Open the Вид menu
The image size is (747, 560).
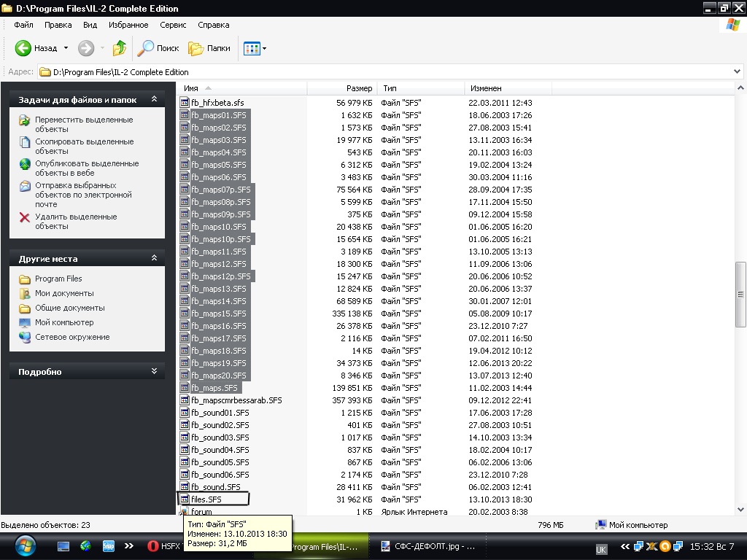90,25
